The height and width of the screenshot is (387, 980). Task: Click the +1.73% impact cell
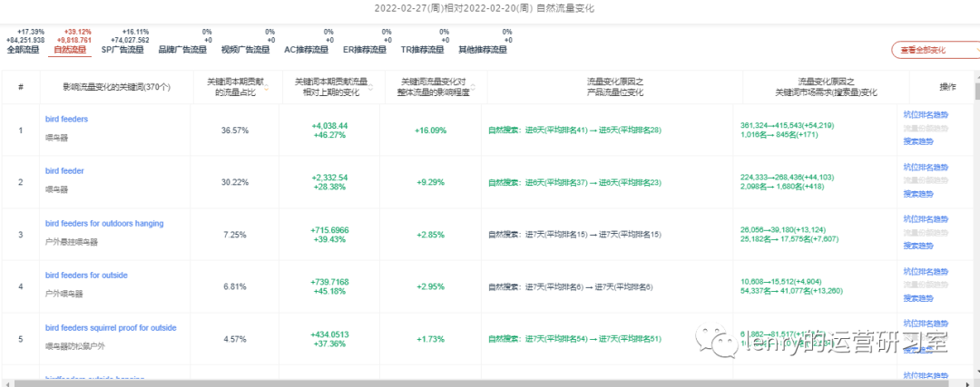pos(431,340)
